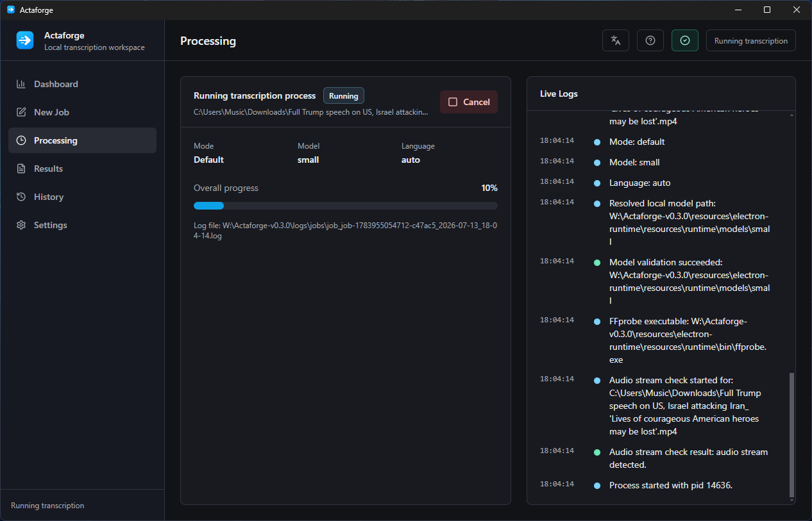Screen dimensions: 812x521
Task: Click the Processing page title
Action: 208,41
